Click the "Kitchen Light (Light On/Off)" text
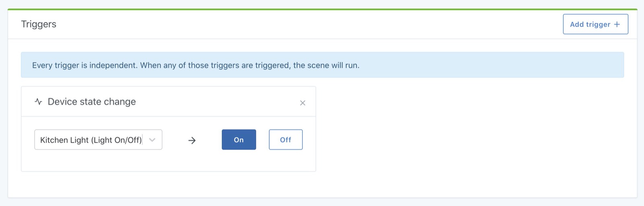The width and height of the screenshot is (644, 206). 91,140
